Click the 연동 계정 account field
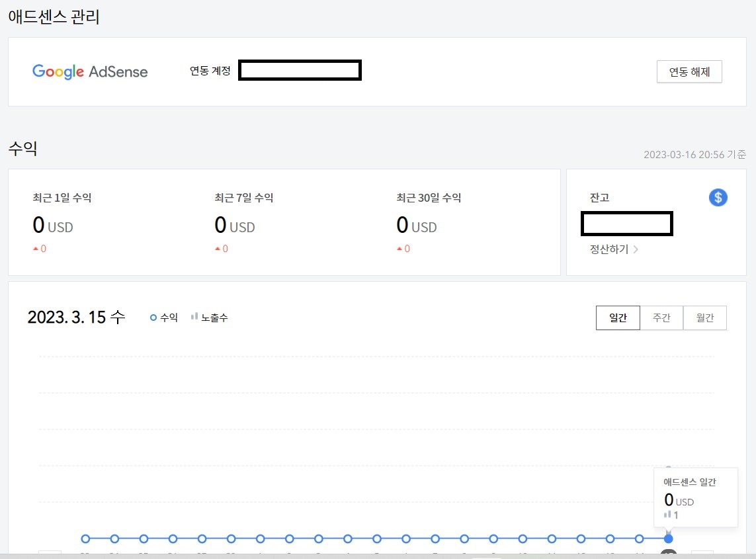The image size is (756, 559). (300, 69)
